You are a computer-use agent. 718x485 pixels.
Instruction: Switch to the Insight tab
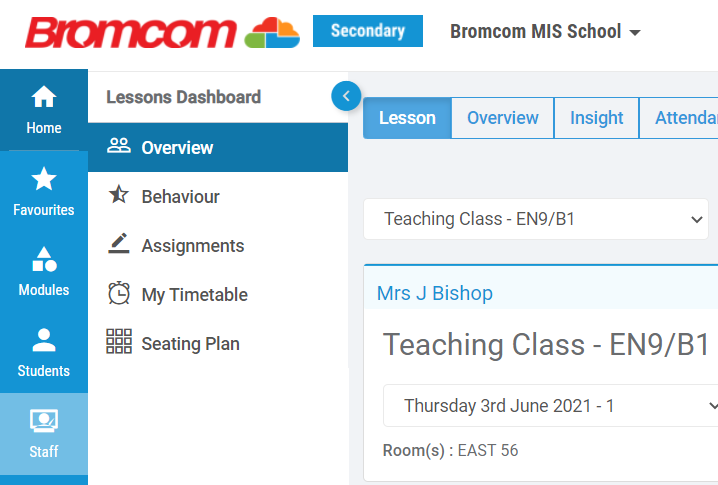click(596, 118)
